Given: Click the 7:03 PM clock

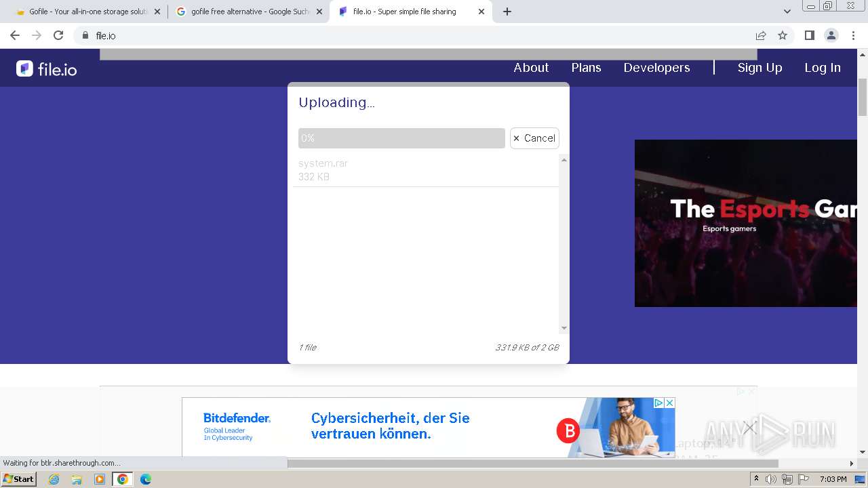Looking at the screenshot, I should tap(833, 479).
